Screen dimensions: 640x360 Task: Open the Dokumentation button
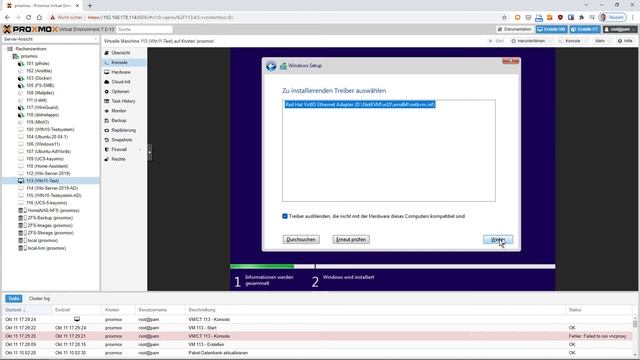tap(515, 29)
